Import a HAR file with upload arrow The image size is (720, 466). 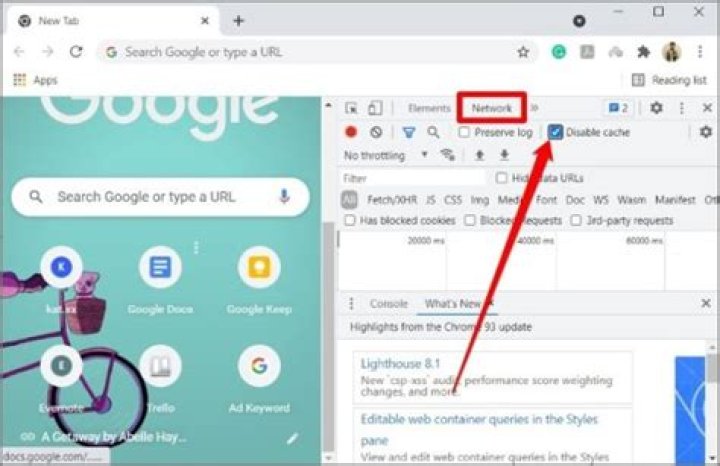[479, 155]
